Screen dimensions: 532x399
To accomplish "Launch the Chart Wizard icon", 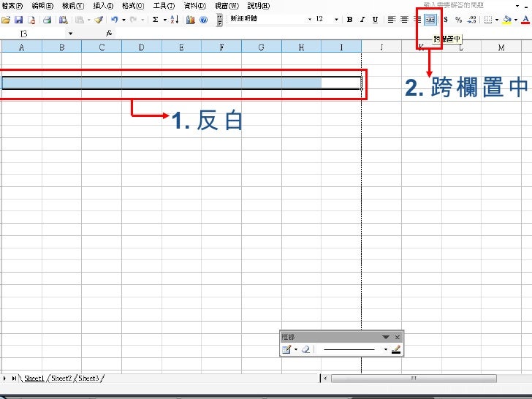I will pyautogui.click(x=191, y=20).
